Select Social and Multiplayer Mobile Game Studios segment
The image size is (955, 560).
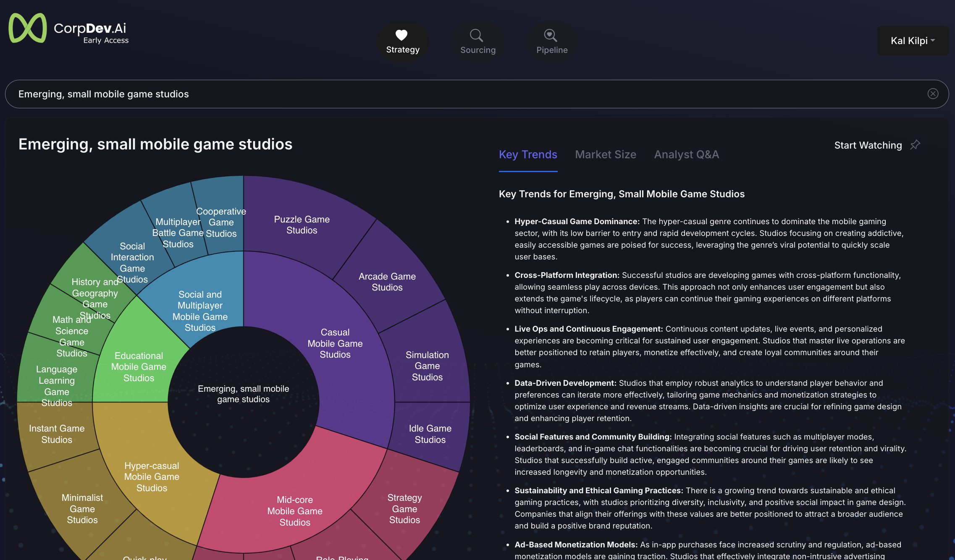point(200,311)
